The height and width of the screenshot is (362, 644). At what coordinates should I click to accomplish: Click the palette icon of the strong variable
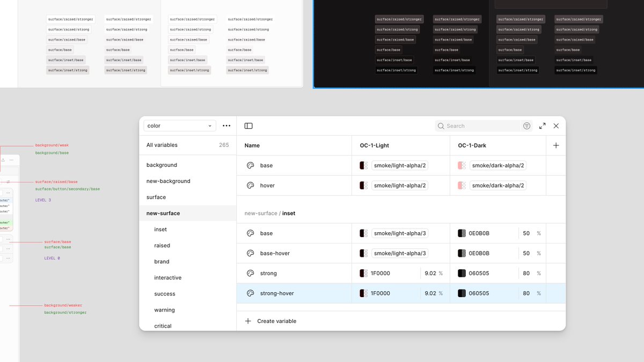pos(250,273)
